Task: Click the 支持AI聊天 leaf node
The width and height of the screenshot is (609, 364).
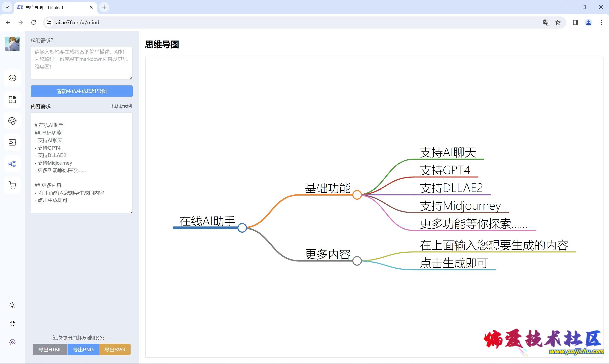Action: coord(448,152)
